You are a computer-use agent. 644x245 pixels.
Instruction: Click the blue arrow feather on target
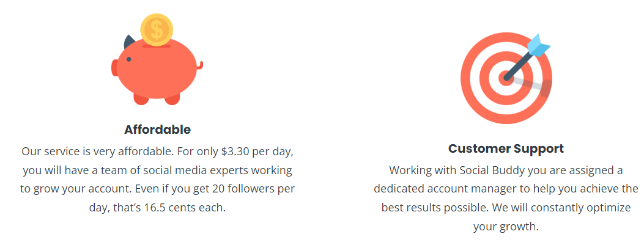click(538, 45)
